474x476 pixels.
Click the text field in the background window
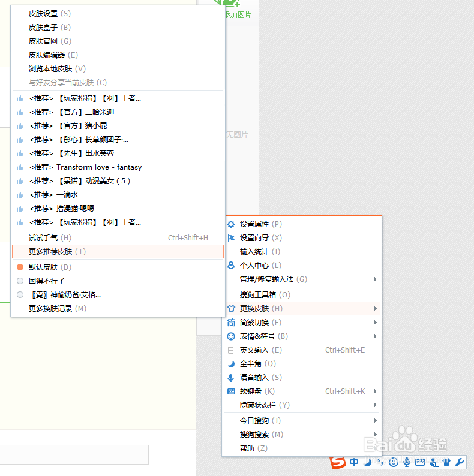pyautogui.click(x=74, y=455)
